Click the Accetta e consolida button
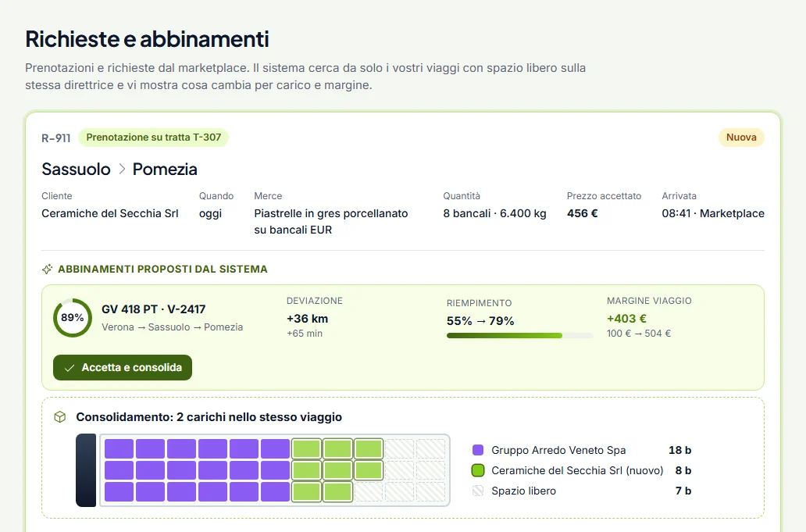Image resolution: width=806 pixels, height=532 pixels. point(123,367)
